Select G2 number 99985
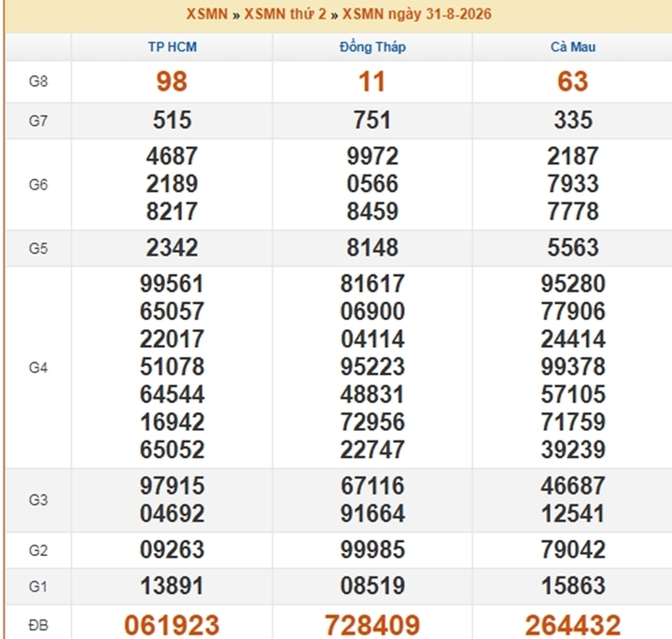The height and width of the screenshot is (639, 672). [372, 550]
